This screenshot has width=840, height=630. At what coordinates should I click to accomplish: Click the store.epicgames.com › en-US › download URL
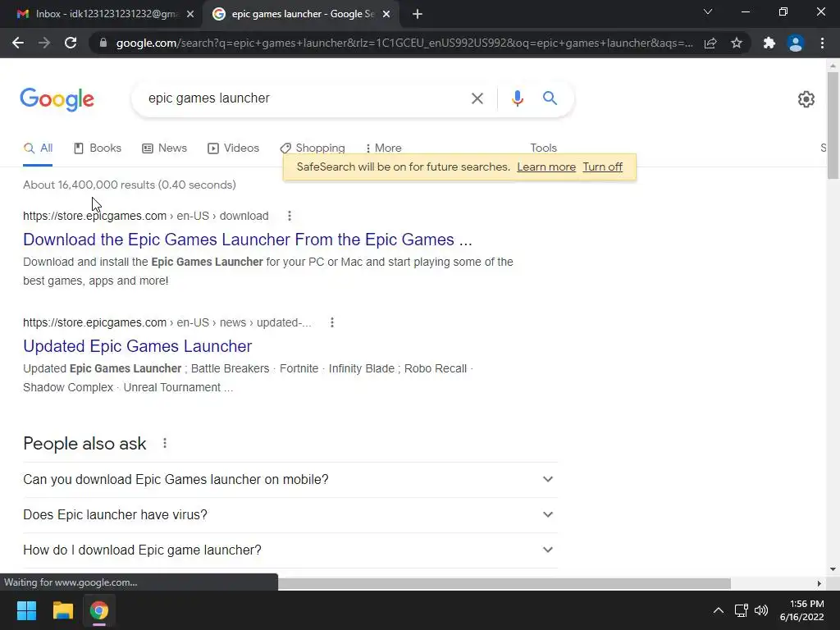(x=146, y=216)
